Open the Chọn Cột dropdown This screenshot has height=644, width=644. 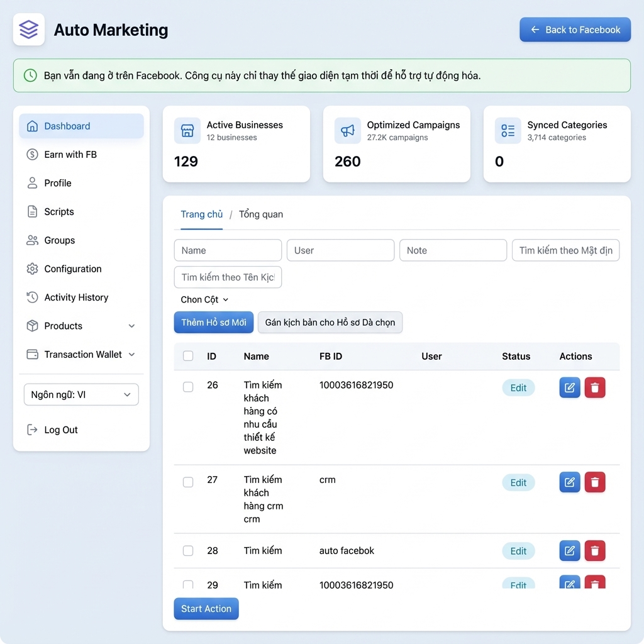tap(204, 299)
